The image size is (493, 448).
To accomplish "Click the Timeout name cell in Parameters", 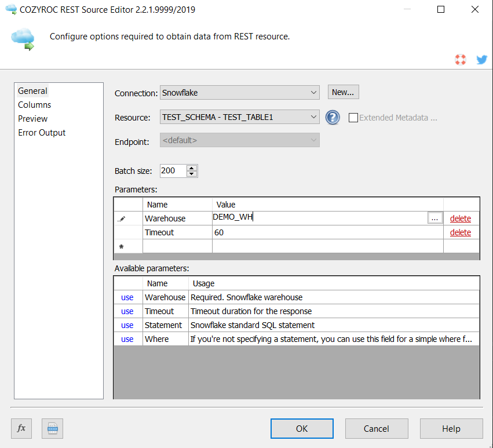I will [x=177, y=232].
